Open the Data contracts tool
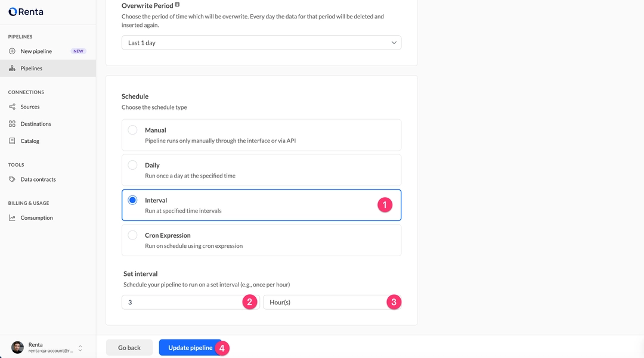 pos(38,179)
